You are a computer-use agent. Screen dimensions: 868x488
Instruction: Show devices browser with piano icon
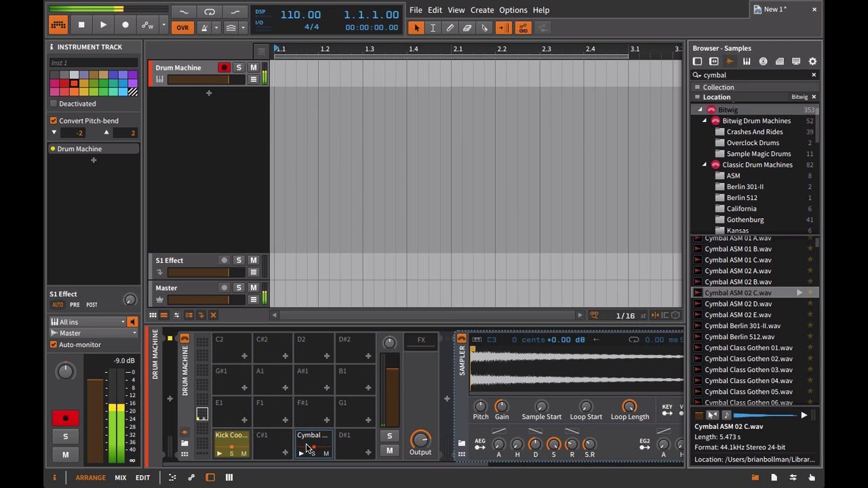(747, 62)
